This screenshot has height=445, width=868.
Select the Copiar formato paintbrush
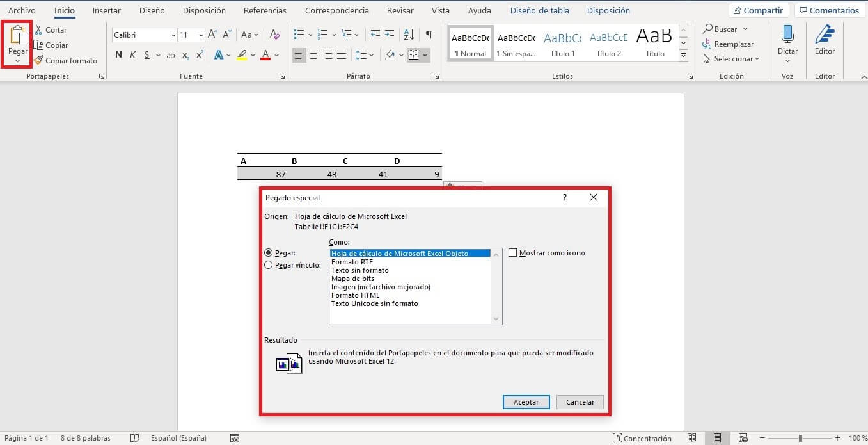pyautogui.click(x=39, y=61)
